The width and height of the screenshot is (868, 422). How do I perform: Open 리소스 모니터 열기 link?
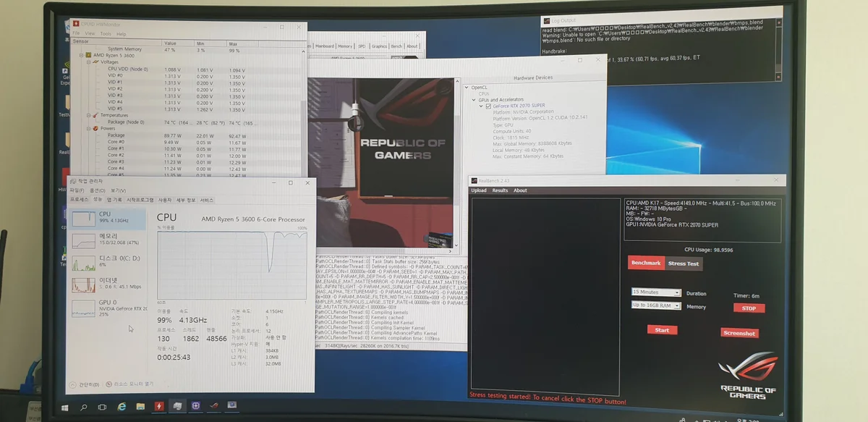130,384
